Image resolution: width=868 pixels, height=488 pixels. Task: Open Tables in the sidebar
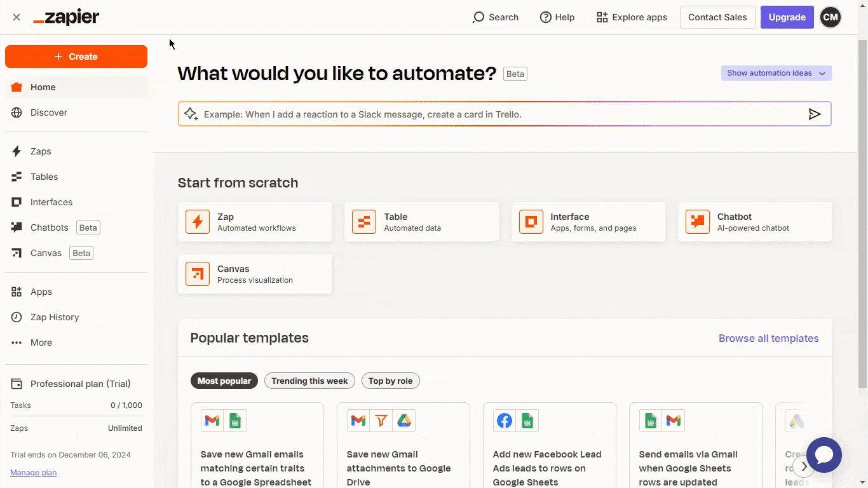pos(76,177)
